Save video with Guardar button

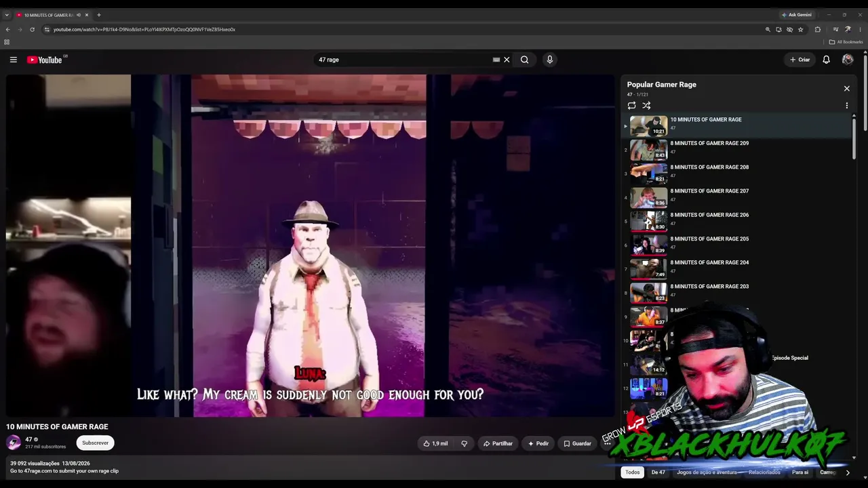tap(577, 443)
